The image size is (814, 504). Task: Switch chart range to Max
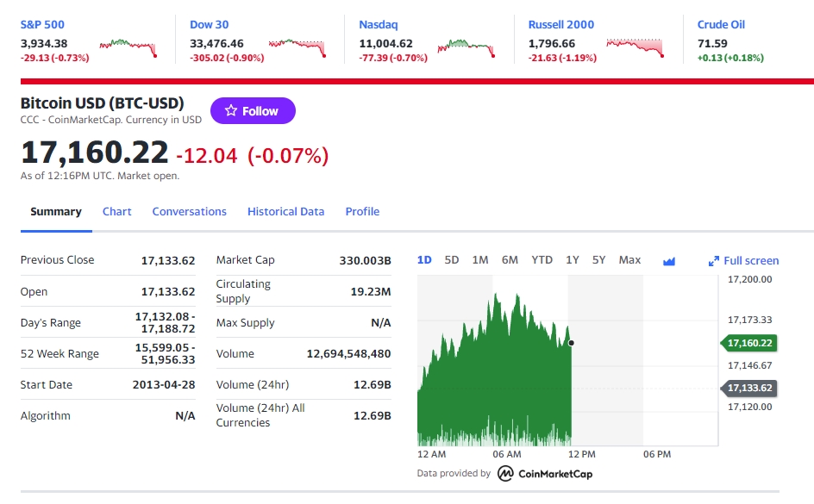629,260
